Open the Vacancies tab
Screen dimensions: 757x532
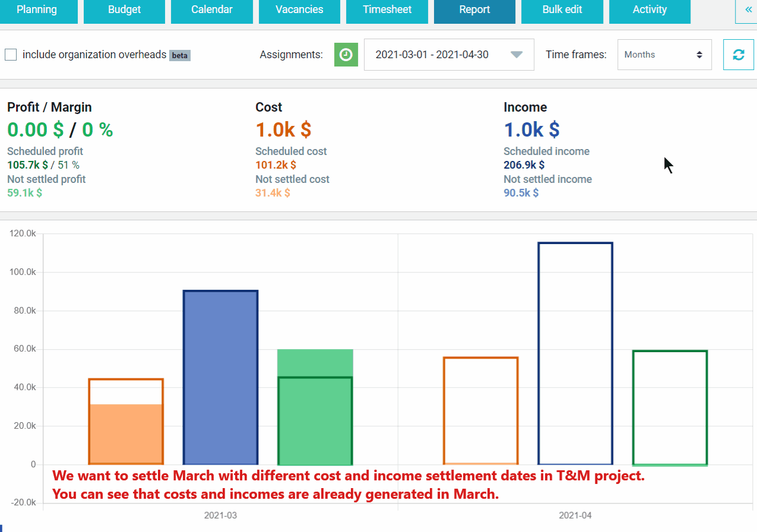(299, 11)
